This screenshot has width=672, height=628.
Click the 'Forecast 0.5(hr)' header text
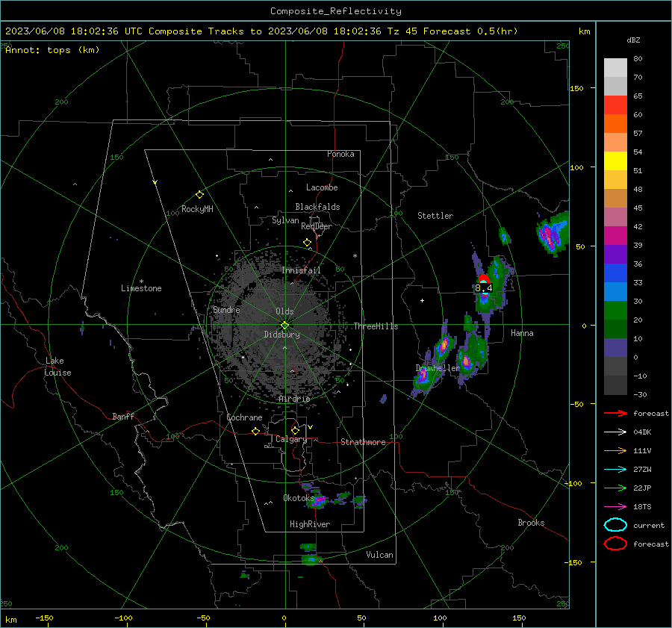470,31
